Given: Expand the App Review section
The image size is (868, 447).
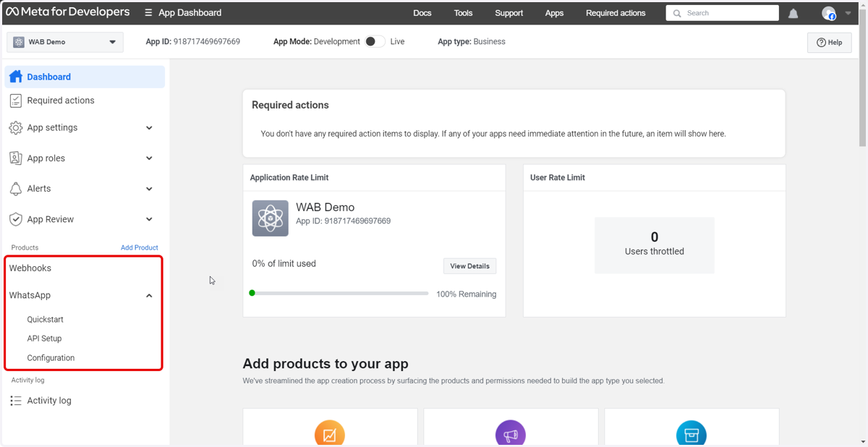Looking at the screenshot, I should point(149,219).
